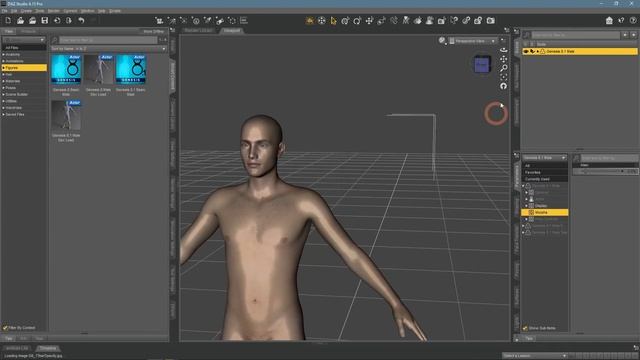This screenshot has width=640, height=360.
Task: Click the highlighted yellow active tool icon
Action: click(310, 20)
